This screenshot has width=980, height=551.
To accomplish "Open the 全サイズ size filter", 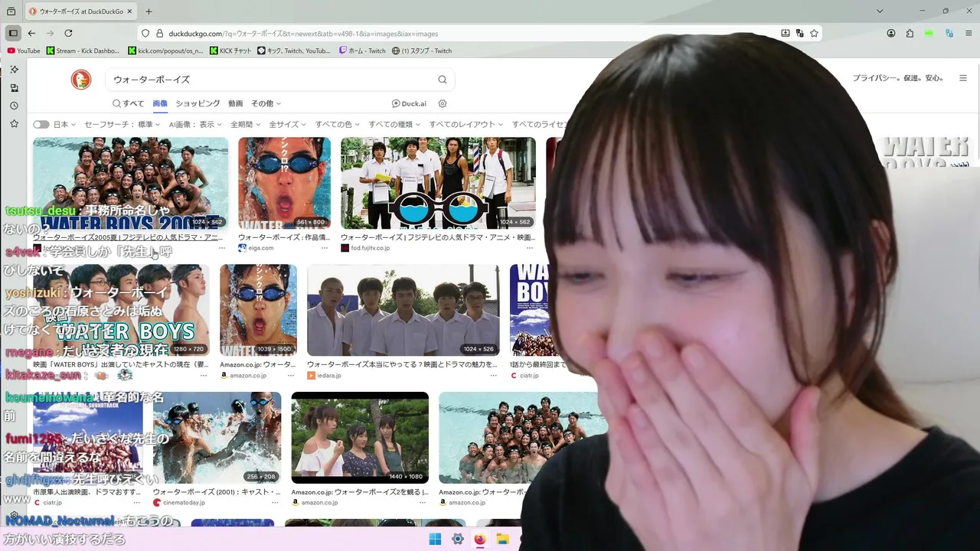I will [x=288, y=124].
